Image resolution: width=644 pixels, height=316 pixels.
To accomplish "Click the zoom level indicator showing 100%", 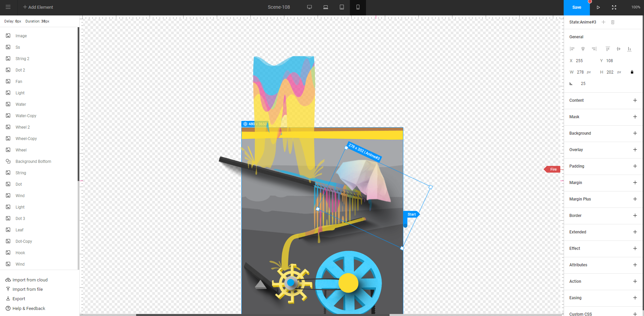I will pos(636,7).
